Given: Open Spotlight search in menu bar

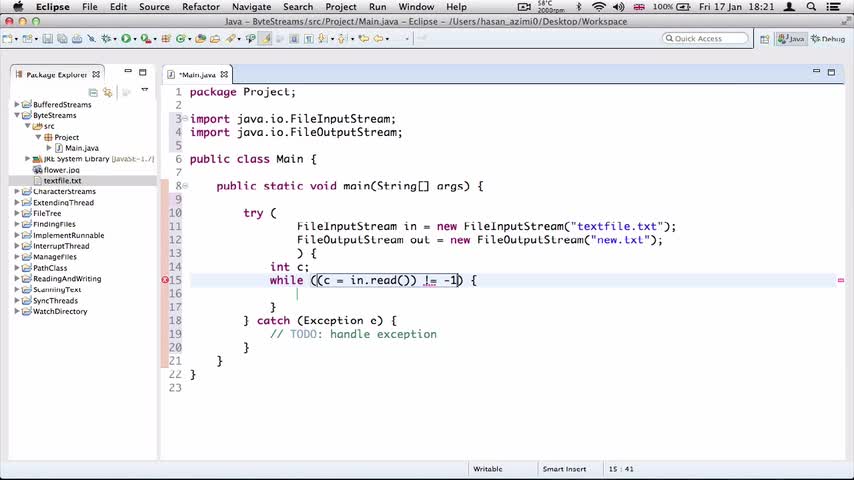Looking at the screenshot, I should 812,7.
